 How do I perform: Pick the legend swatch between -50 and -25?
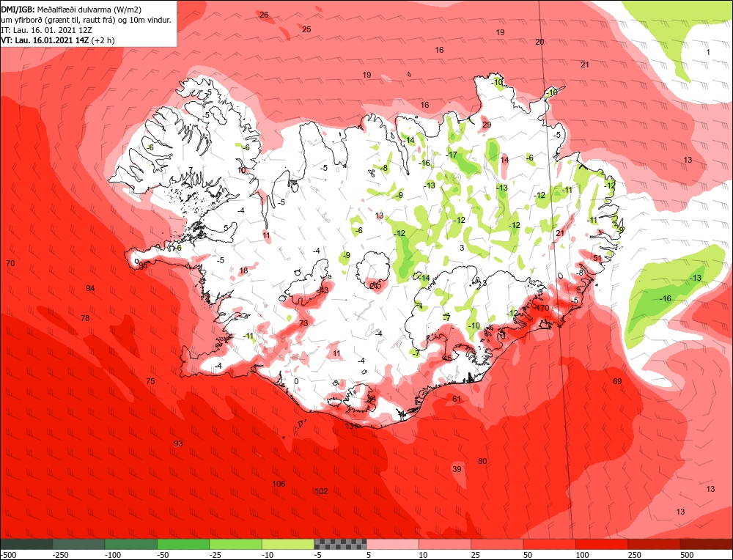pyautogui.click(x=184, y=544)
